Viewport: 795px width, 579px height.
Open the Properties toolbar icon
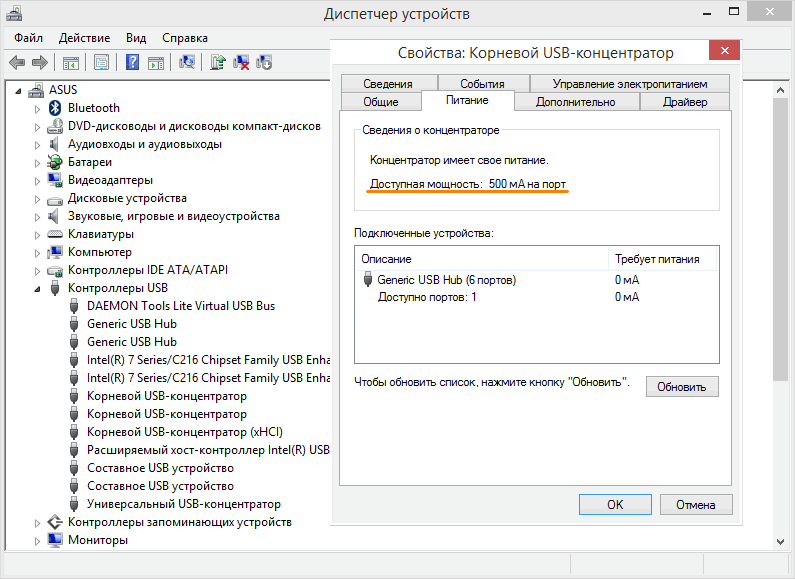point(101,62)
